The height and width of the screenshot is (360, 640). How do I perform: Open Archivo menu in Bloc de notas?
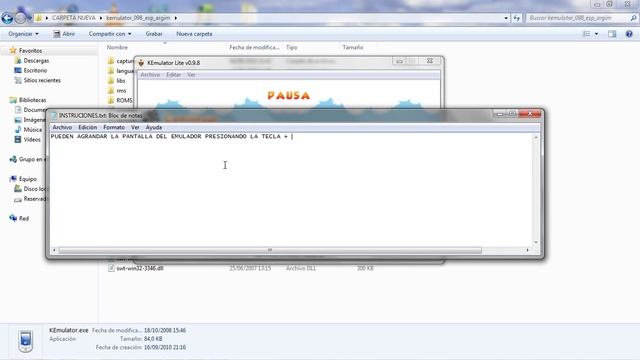pyautogui.click(x=62, y=127)
